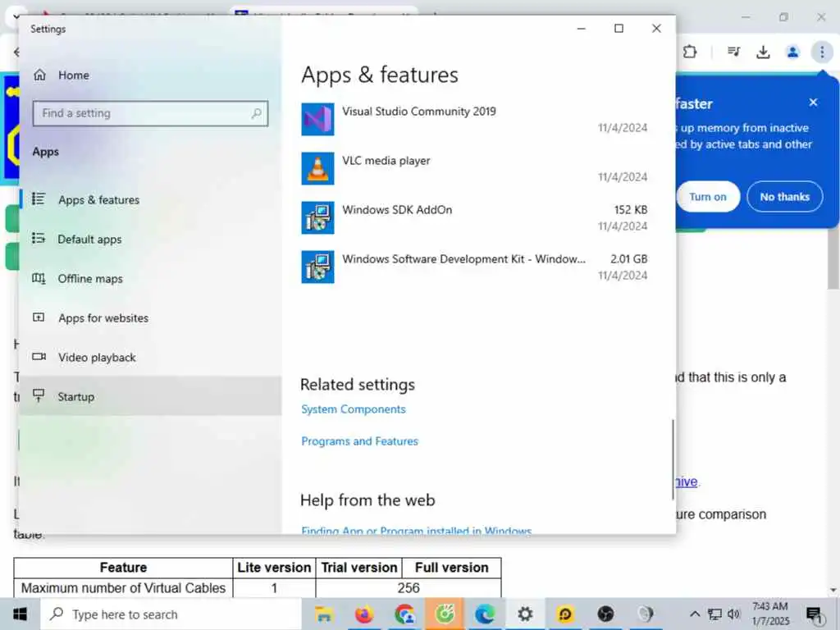Select the Default apps sidebar icon
The width and height of the screenshot is (840, 630).
tap(39, 239)
